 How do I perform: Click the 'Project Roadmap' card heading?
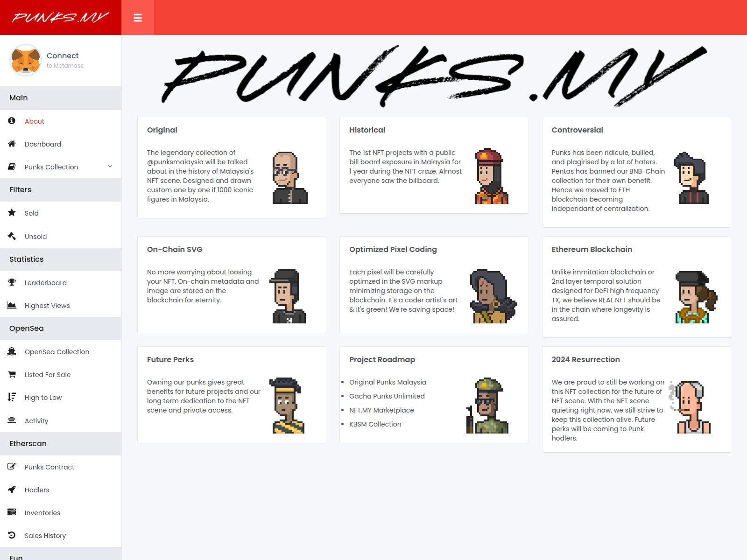click(382, 360)
